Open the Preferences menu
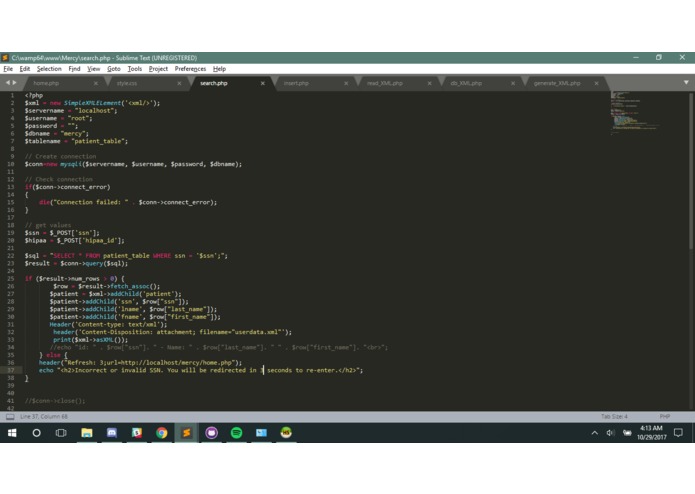The width and height of the screenshot is (695, 494). [x=190, y=69]
